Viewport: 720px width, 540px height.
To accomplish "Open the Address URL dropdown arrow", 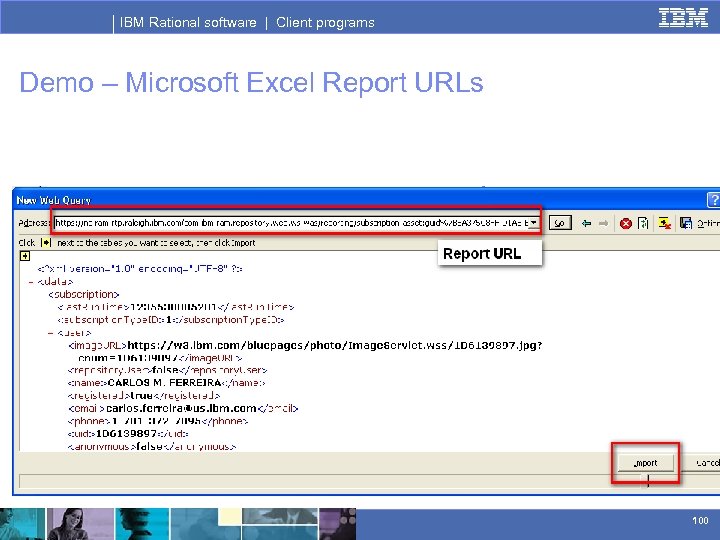I will coord(533,223).
